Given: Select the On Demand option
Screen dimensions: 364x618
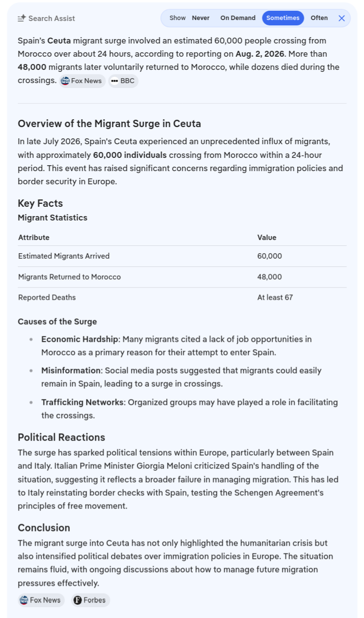Looking at the screenshot, I should click(238, 18).
